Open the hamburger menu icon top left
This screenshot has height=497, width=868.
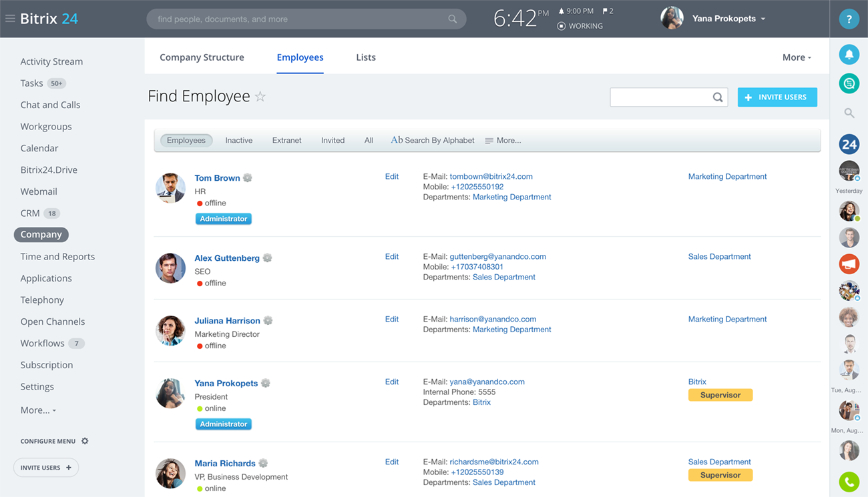click(9, 18)
